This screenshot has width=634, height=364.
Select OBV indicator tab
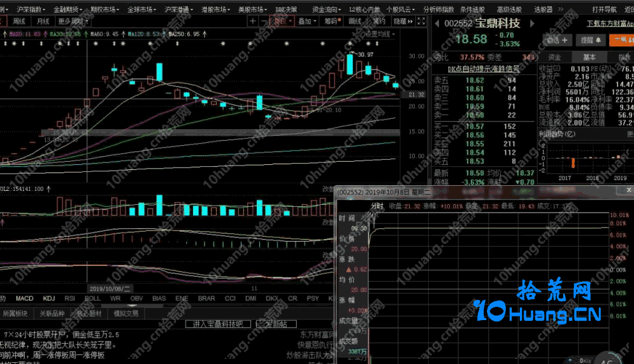coord(136,298)
